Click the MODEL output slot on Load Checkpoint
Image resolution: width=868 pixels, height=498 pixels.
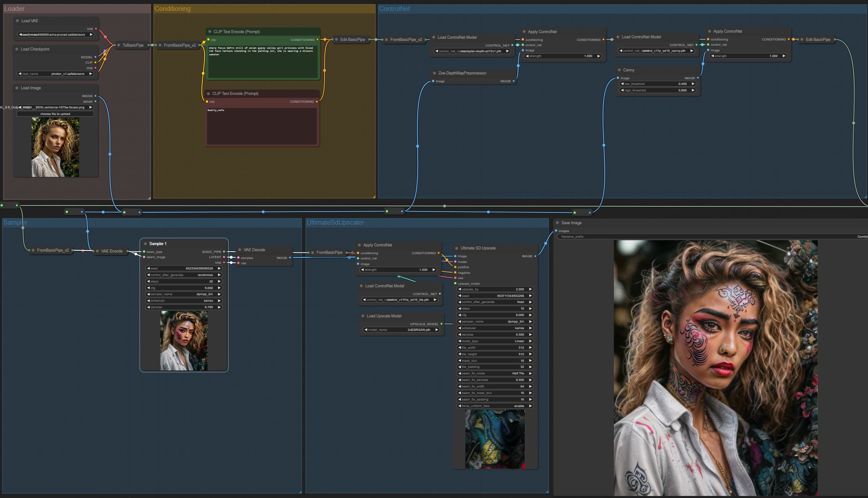(x=95, y=57)
